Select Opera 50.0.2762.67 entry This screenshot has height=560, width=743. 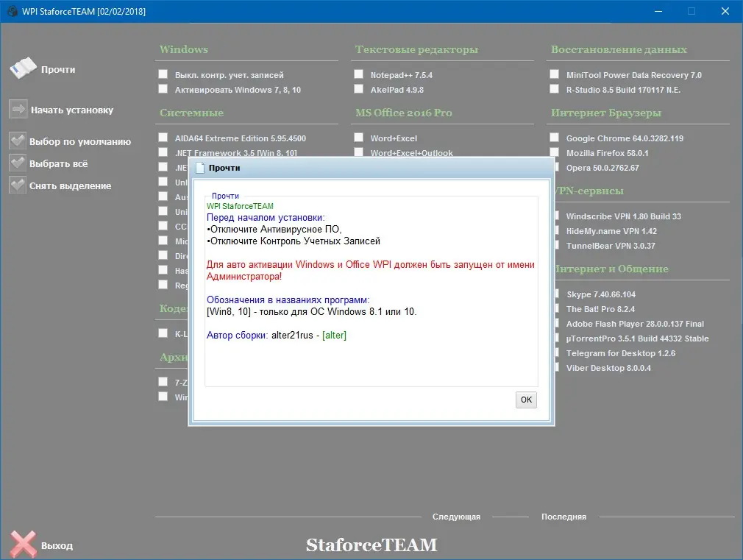pyautogui.click(x=602, y=168)
